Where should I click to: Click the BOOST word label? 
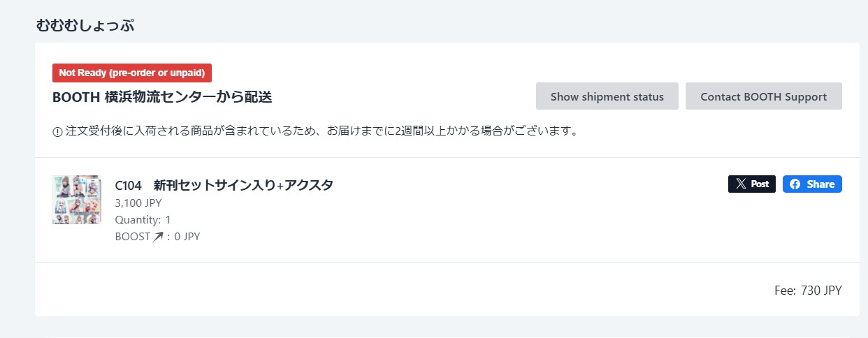tap(133, 237)
